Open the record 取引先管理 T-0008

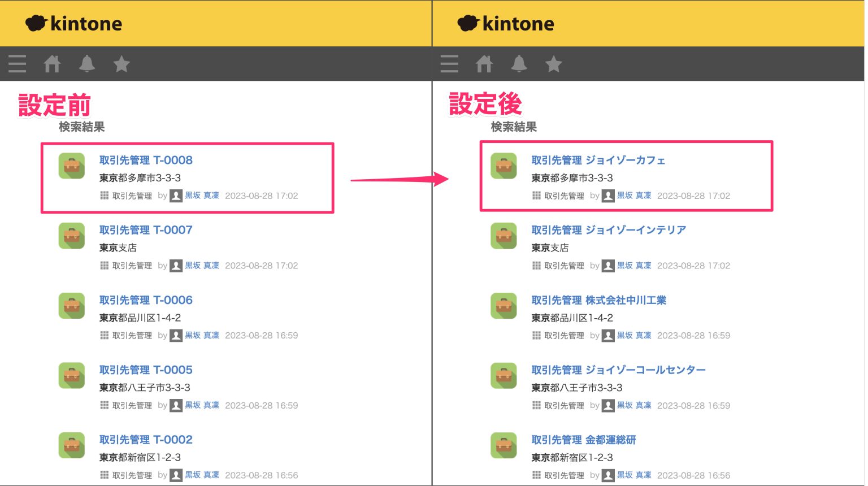pyautogui.click(x=146, y=160)
